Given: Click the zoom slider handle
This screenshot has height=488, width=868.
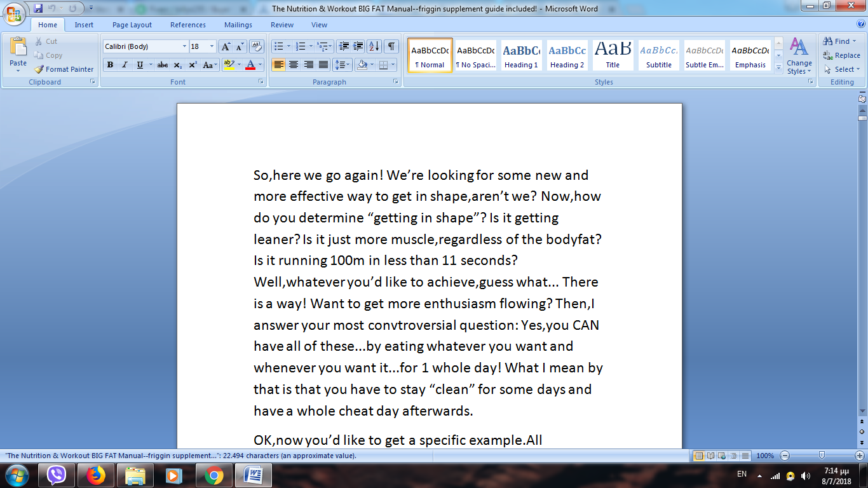Looking at the screenshot, I should [822, 455].
